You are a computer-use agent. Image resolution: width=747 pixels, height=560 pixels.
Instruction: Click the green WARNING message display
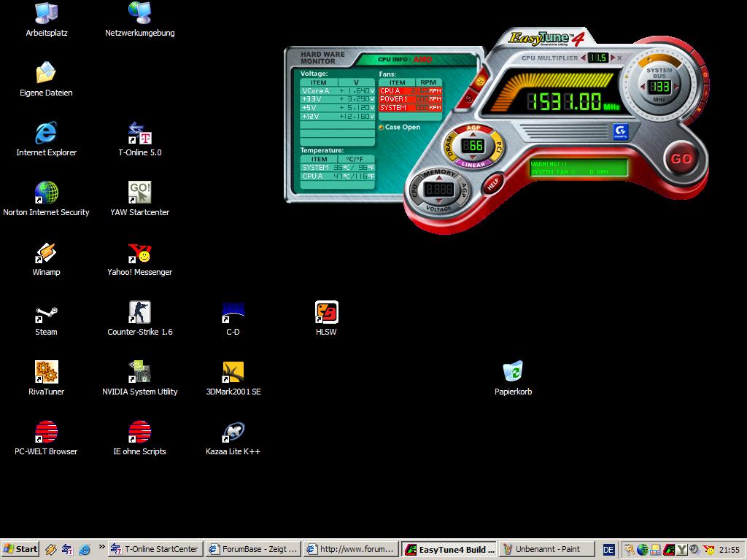[x=578, y=168]
